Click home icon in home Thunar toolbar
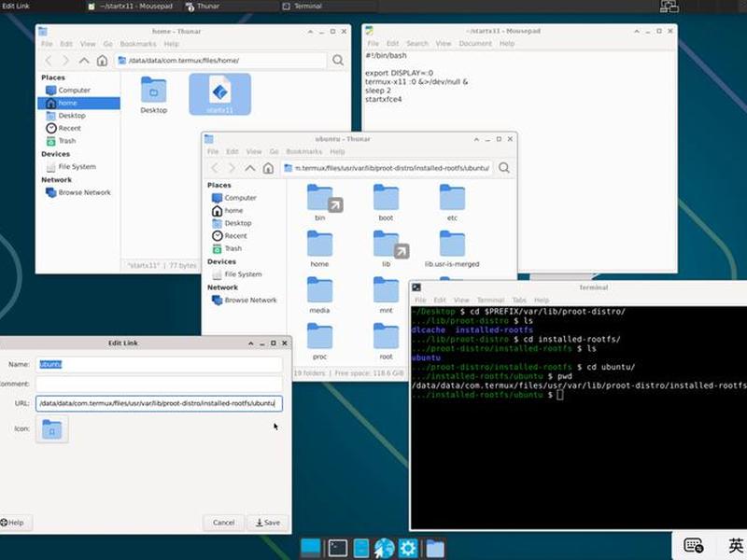Viewport: 747px width, 560px height. [x=102, y=61]
